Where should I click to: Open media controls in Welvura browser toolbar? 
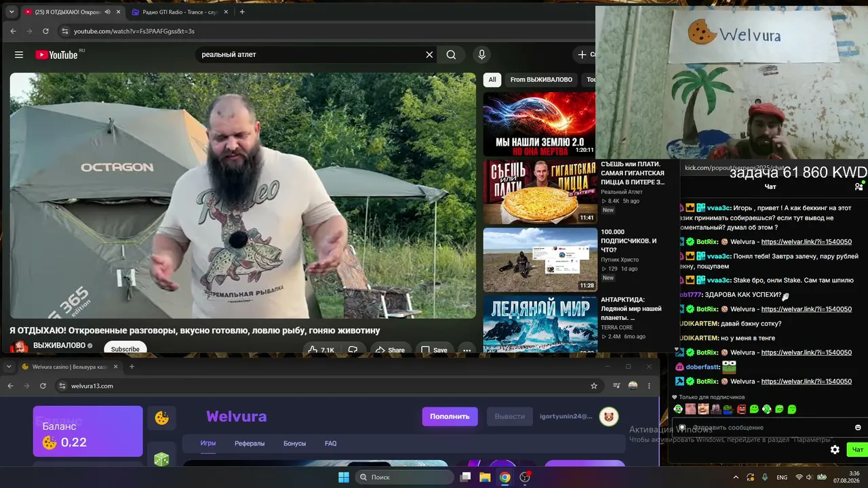616,386
